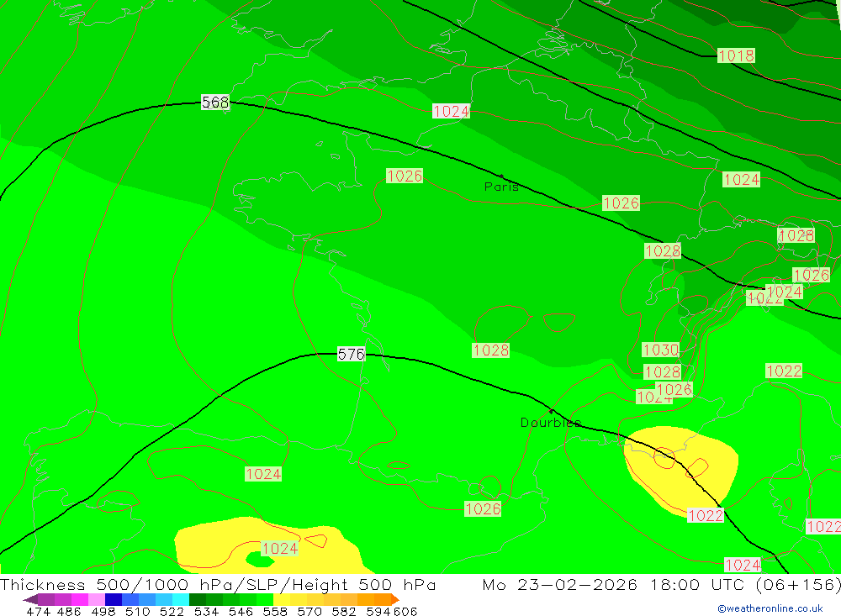
Task: Click the date 'Mo 23-02-2026 18:00 UTC'
Action: [616, 584]
